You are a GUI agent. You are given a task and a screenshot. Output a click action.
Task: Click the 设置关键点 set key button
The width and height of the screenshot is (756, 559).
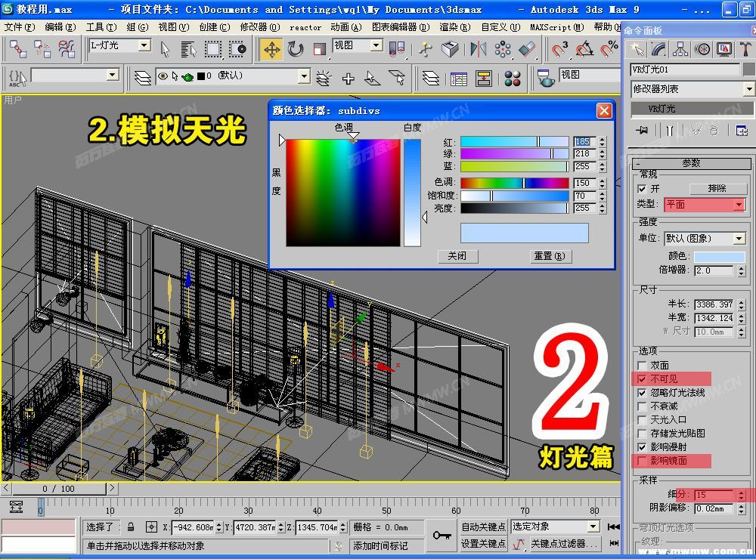[x=483, y=544]
